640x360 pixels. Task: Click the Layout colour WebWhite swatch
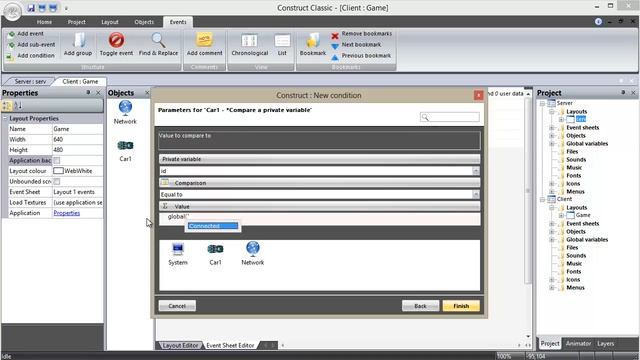pyautogui.click(x=58, y=171)
